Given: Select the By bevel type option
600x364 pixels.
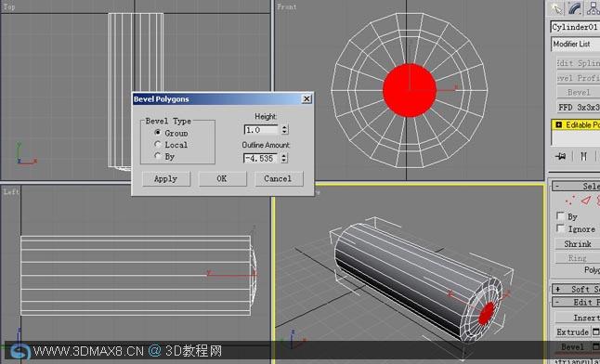Looking at the screenshot, I should point(158,156).
